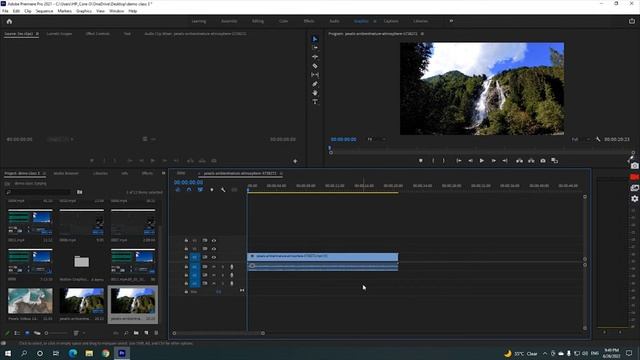Select the Selection tool in the Tools panel
The width and height of the screenshot is (640, 360).
(x=315, y=39)
